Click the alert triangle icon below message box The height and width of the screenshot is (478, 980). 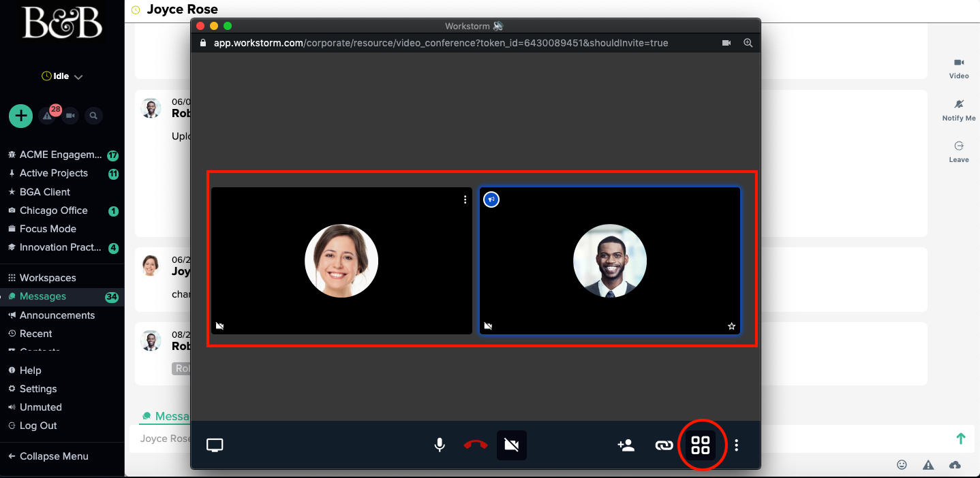coord(928,464)
